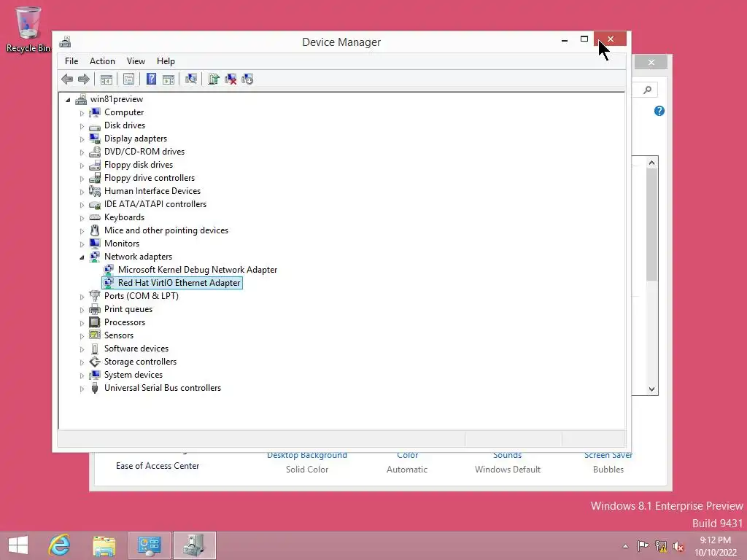Collapse the Network adapters category

tap(82, 257)
